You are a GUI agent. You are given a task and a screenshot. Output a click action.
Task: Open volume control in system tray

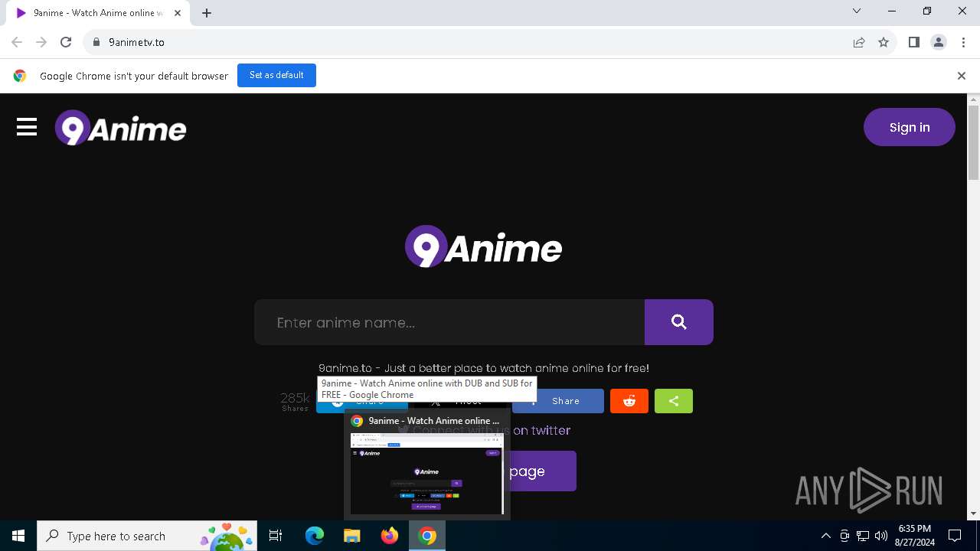click(x=881, y=536)
